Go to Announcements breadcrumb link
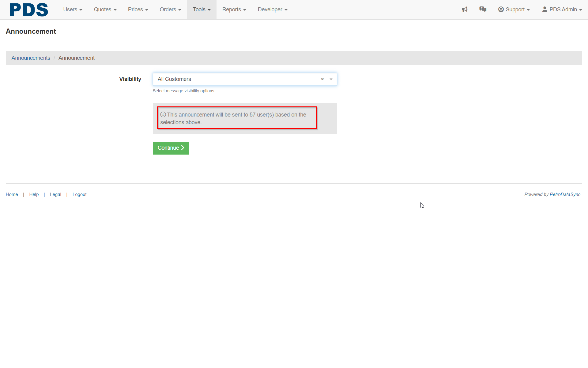588x368 pixels. point(31,58)
